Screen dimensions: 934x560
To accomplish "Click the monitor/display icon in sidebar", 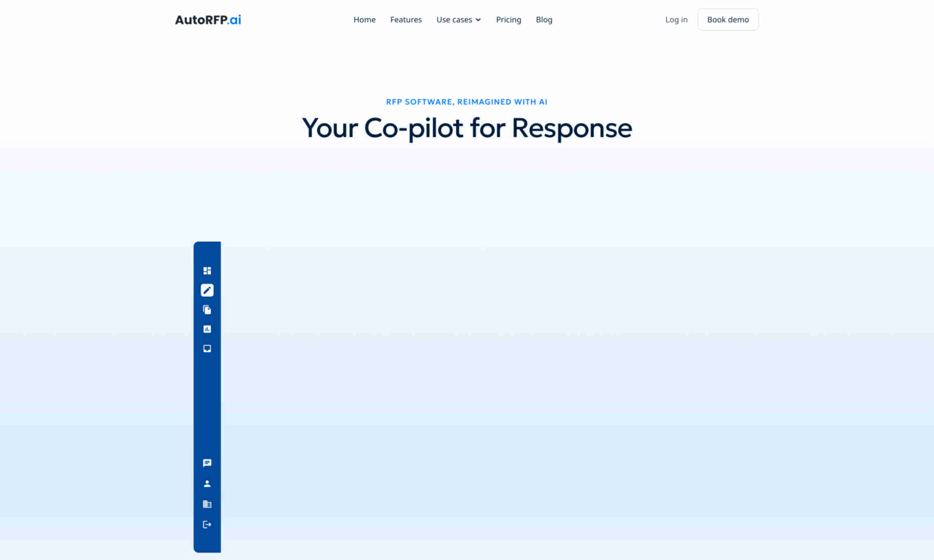I will pos(207,348).
